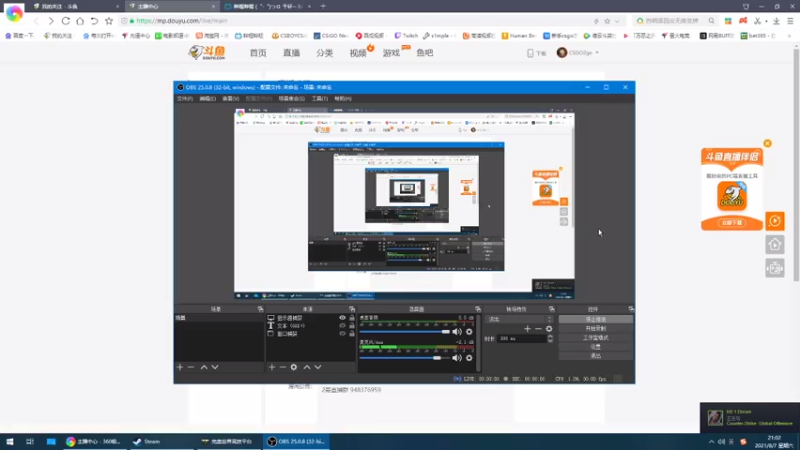The image size is (800, 450).
Task: Toggle visibility of 文本 (GDI+) source
Action: [x=342, y=326]
